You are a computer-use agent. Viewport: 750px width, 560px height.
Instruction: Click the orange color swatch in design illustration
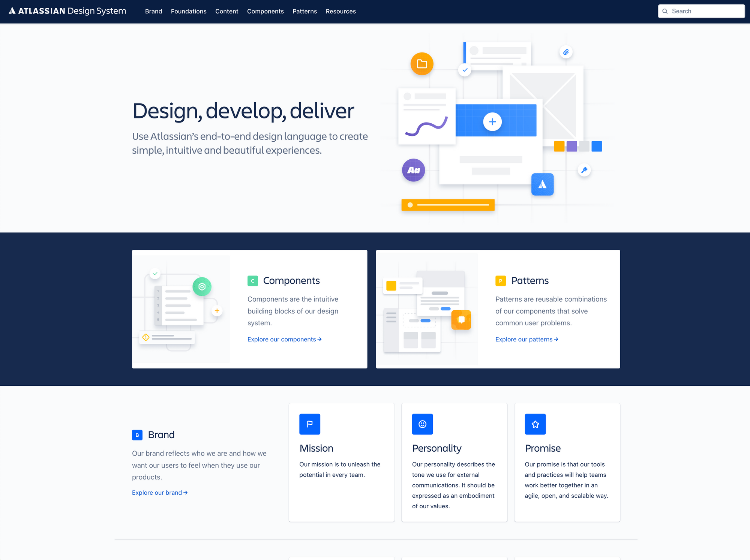pyautogui.click(x=559, y=145)
